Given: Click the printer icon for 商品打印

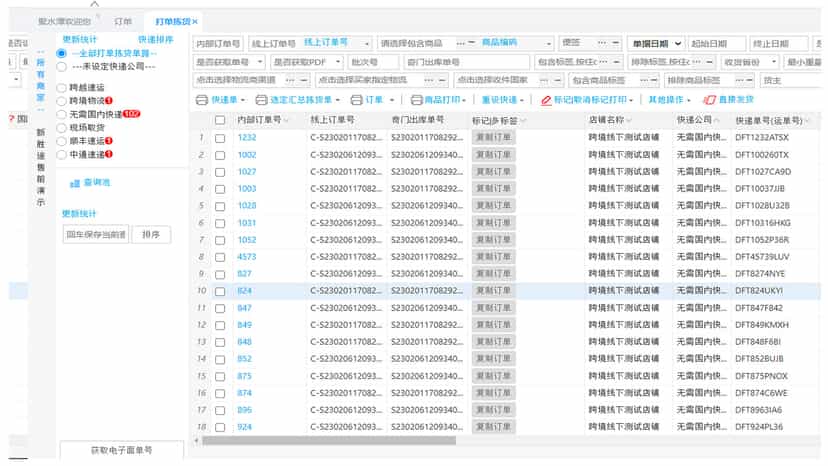Looking at the screenshot, I should point(416,100).
